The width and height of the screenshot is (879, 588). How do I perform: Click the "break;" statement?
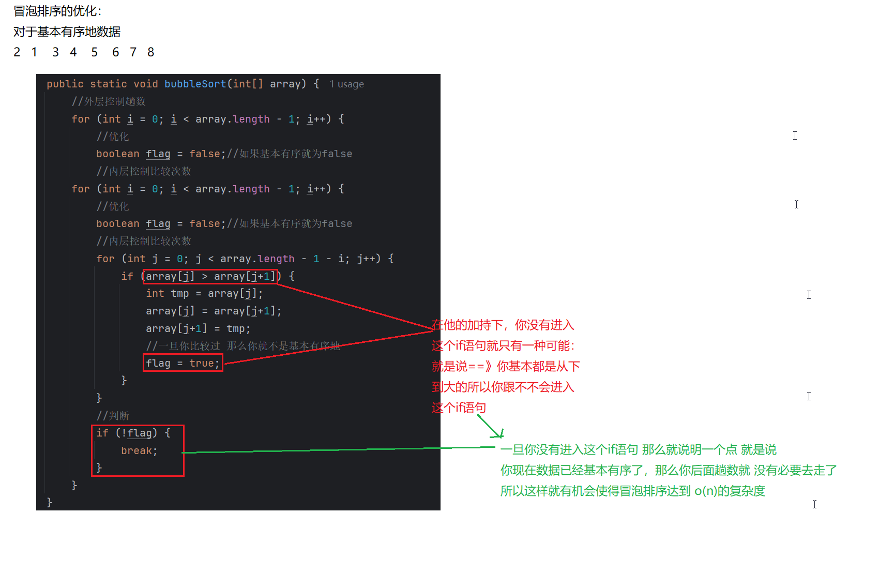coord(139,450)
